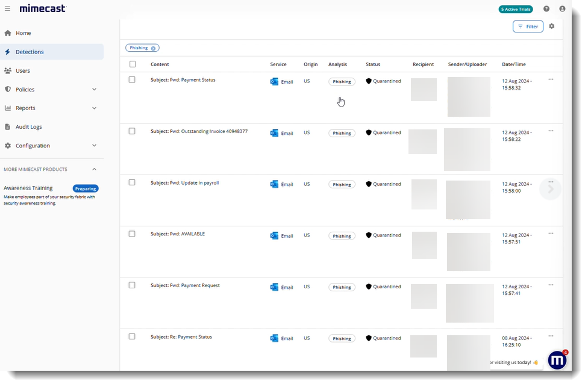Check the select-all checkbox in table header

click(x=132, y=63)
